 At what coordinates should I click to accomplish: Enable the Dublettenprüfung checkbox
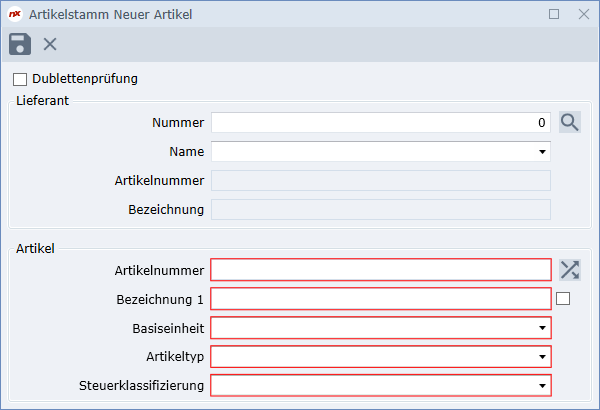[x=20, y=79]
